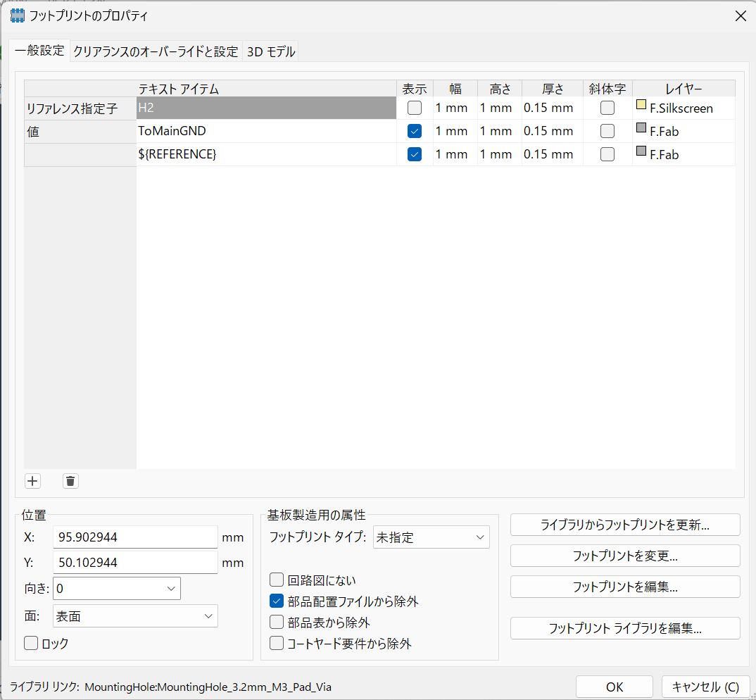
Task: Click the 値 row header
Action: [x=80, y=131]
